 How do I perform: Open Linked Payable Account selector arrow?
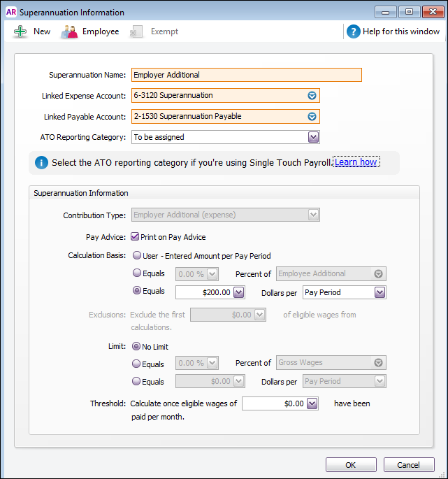pyautogui.click(x=312, y=116)
